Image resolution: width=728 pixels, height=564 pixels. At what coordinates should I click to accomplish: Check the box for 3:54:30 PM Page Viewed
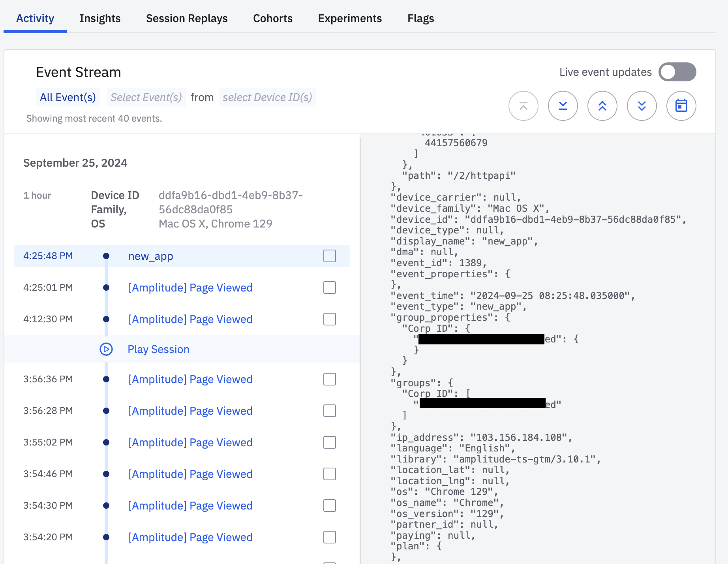330,506
